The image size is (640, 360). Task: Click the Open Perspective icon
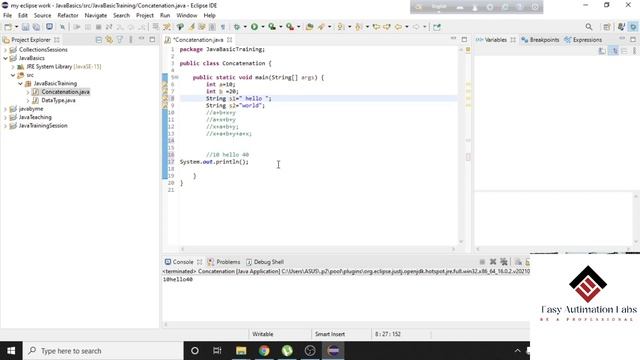(607, 27)
